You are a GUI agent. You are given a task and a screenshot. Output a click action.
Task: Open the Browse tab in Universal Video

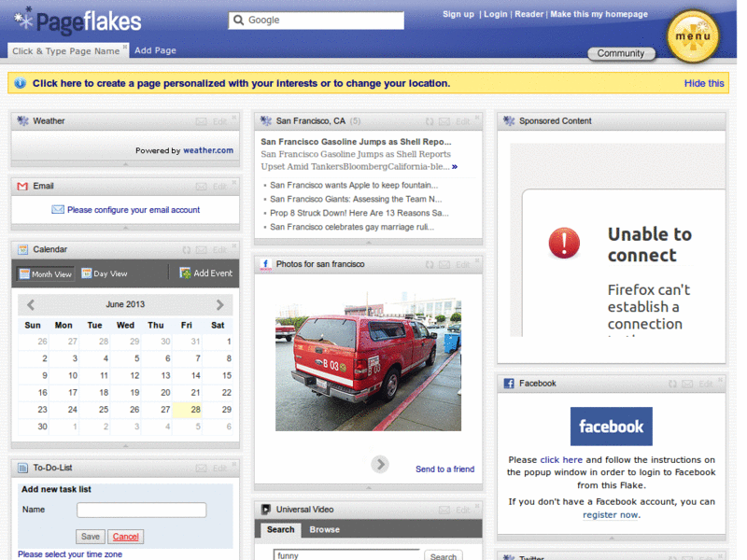324,529
